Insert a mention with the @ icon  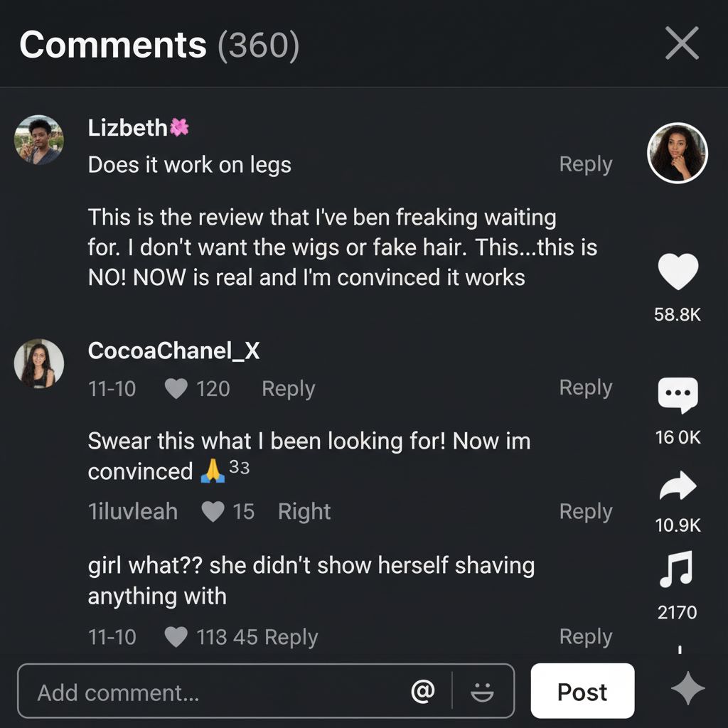pyautogui.click(x=423, y=691)
